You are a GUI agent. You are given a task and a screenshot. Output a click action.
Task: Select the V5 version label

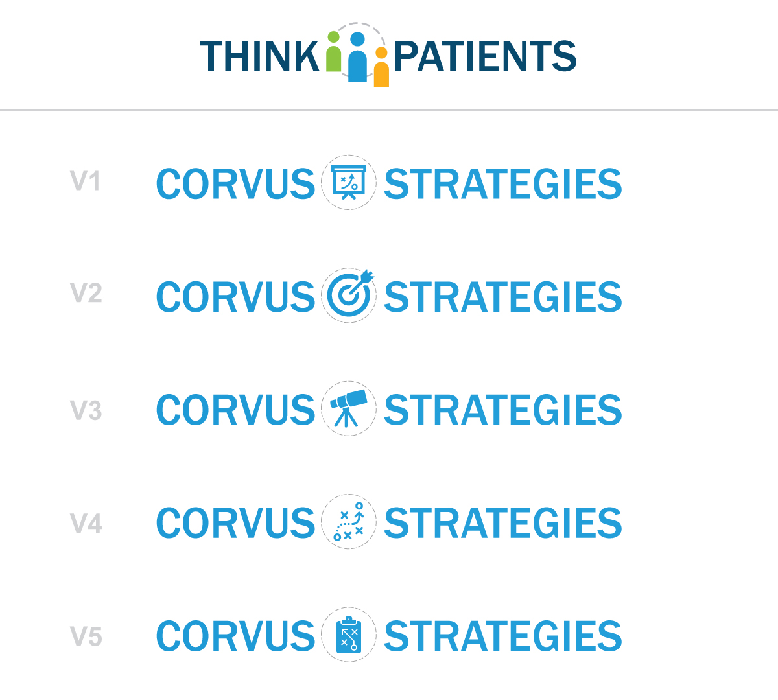click(86, 636)
